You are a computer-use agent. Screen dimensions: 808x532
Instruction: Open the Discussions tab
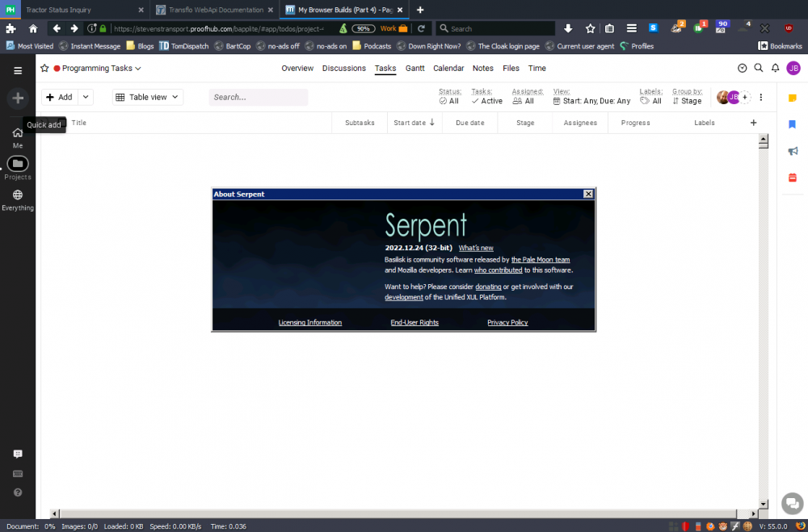(344, 69)
